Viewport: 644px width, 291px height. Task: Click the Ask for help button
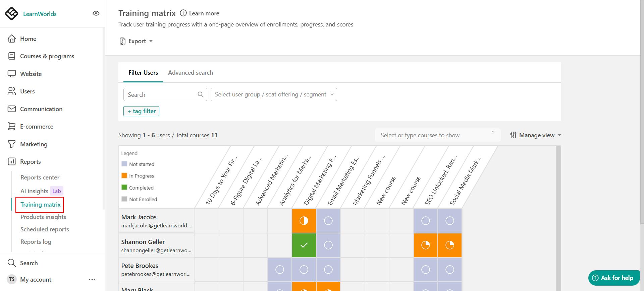[614, 278]
